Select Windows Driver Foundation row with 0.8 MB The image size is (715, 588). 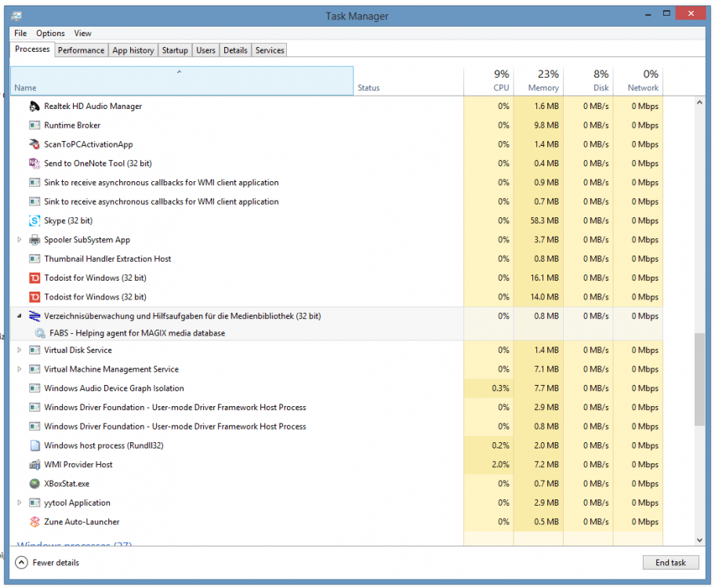[336, 426]
